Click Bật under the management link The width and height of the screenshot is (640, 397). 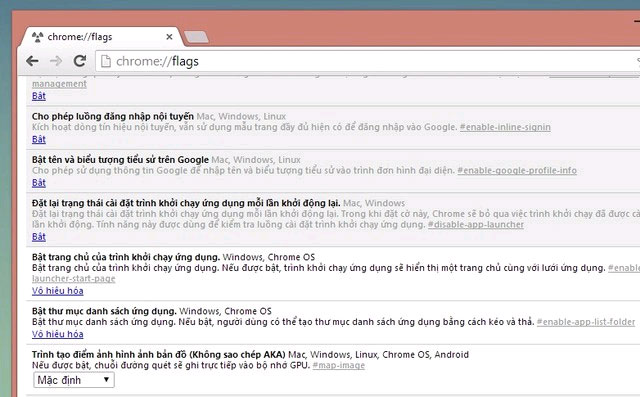click(39, 96)
